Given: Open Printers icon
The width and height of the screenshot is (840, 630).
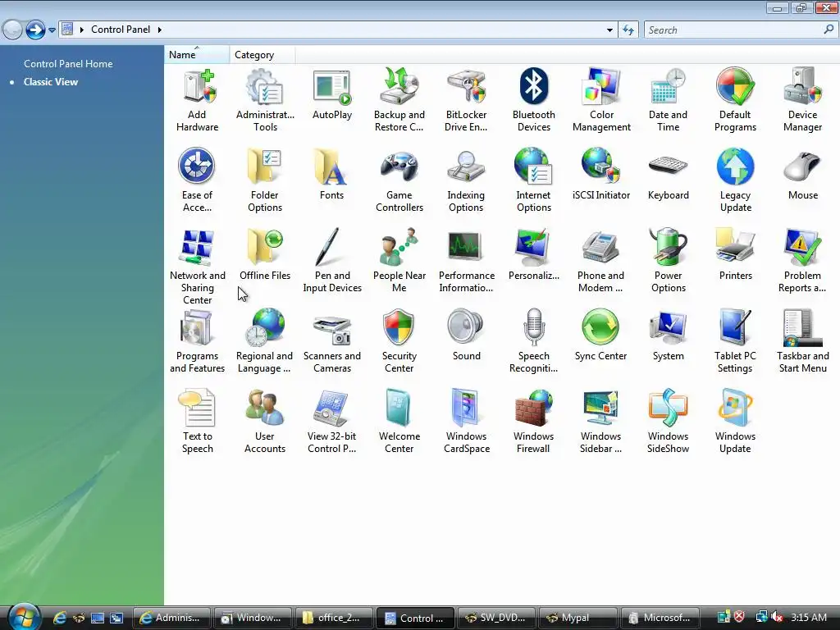Looking at the screenshot, I should [x=736, y=255].
